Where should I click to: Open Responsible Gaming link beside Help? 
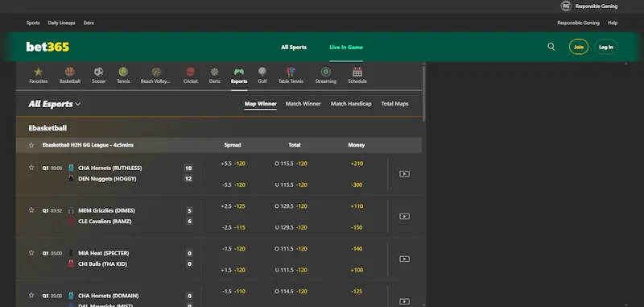pyautogui.click(x=578, y=23)
